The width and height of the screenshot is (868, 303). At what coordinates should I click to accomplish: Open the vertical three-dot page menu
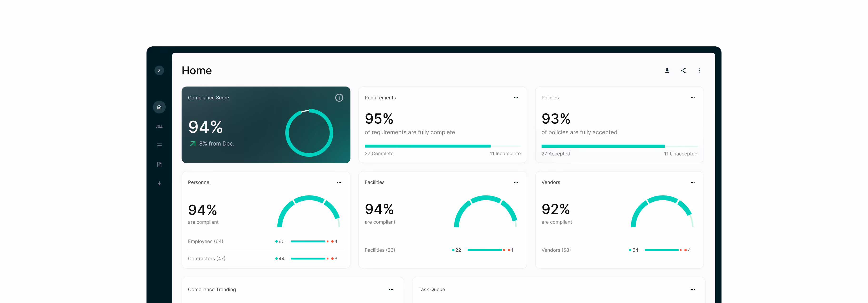(x=699, y=70)
